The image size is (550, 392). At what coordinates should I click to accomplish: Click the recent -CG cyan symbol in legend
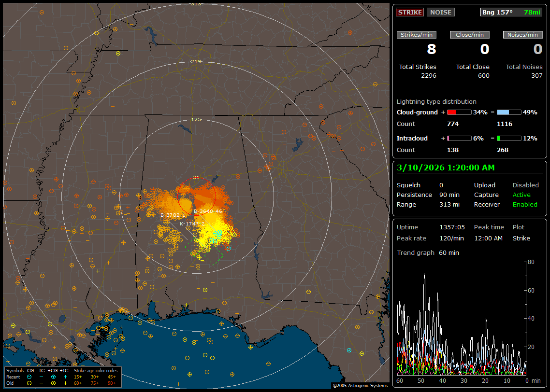[x=29, y=377]
